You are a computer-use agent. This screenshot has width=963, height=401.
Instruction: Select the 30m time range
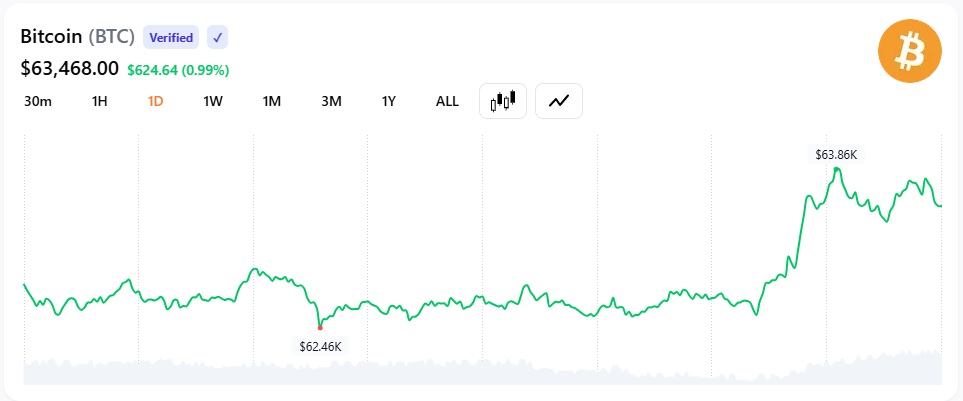(x=37, y=101)
